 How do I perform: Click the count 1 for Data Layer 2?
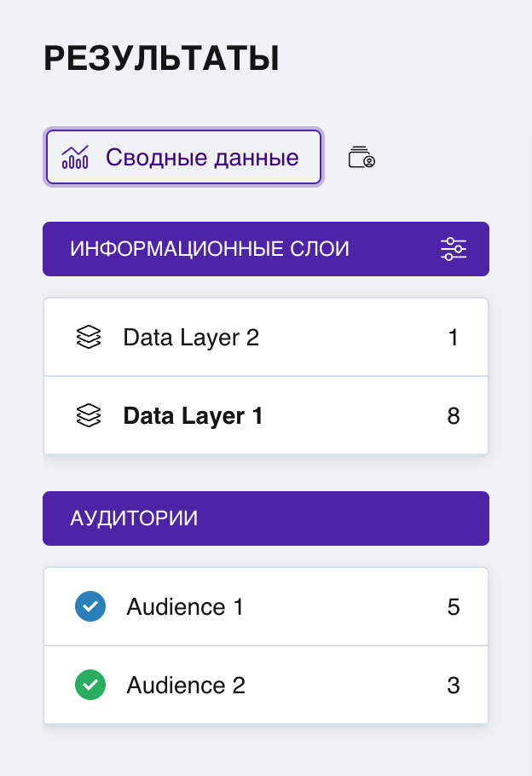point(453,338)
